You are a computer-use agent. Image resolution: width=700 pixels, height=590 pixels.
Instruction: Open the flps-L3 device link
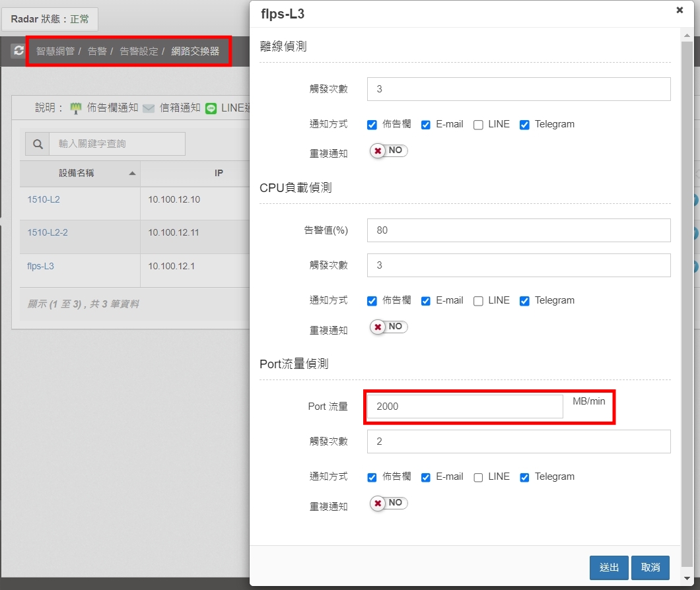pyautogui.click(x=41, y=267)
